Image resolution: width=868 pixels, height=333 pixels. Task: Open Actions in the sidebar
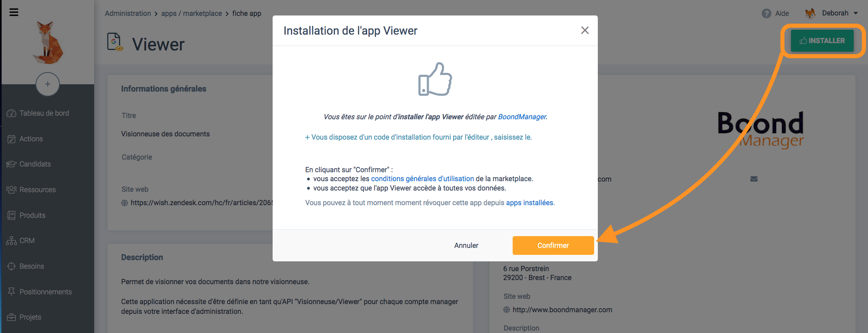31,139
